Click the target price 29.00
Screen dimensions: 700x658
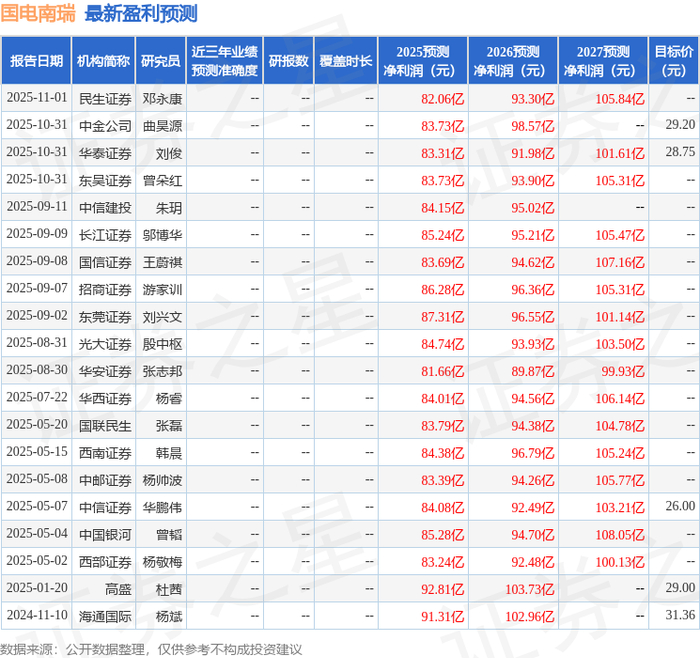click(680, 587)
